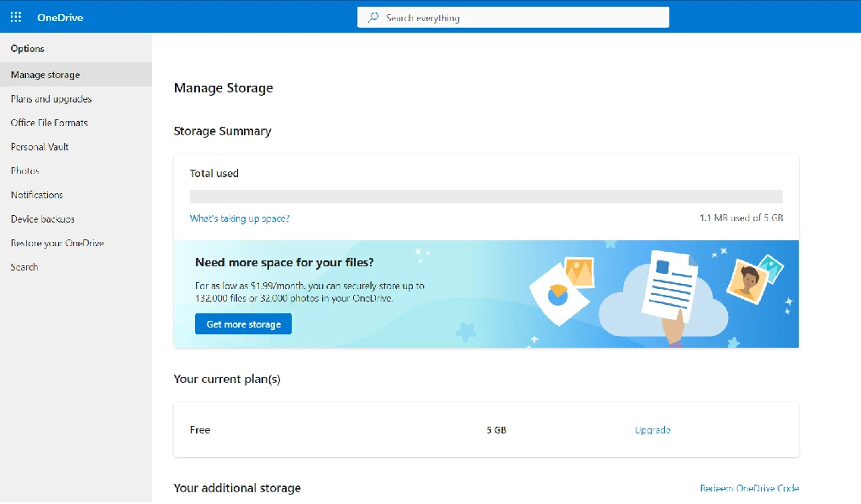
Task: Click the 'Free' plan name
Action: (x=200, y=430)
